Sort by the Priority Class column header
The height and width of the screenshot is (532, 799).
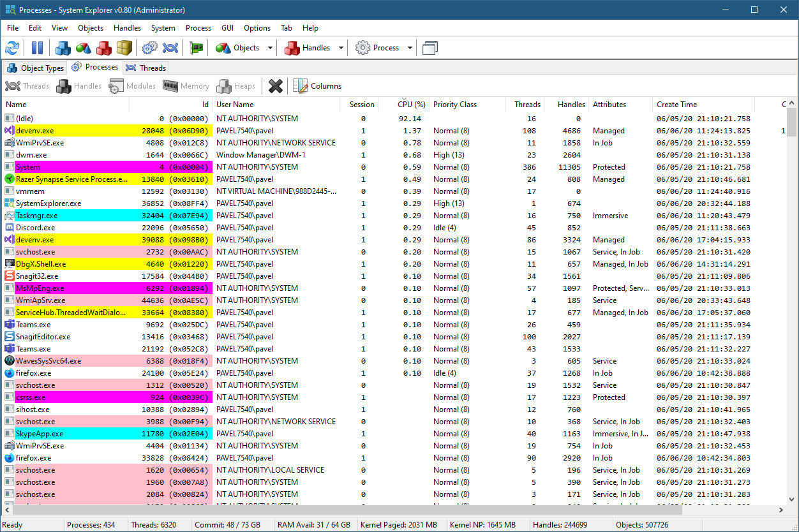click(467, 105)
